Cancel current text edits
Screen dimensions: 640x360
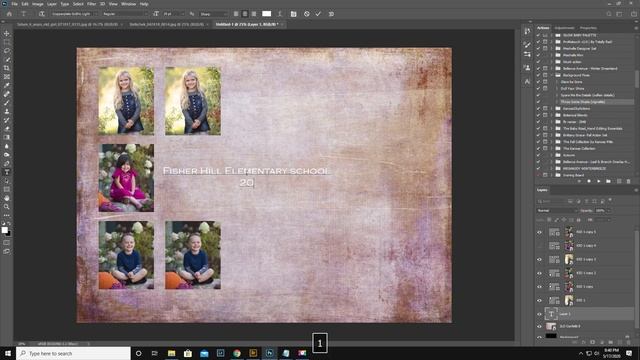[x=307, y=14]
